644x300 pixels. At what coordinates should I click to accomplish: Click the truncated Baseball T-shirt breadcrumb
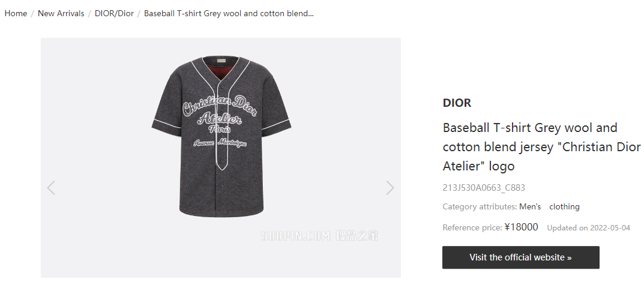click(229, 14)
